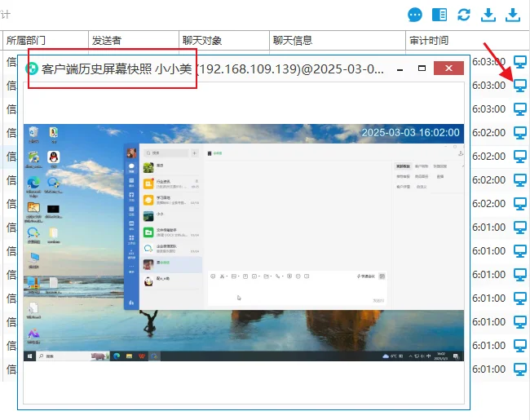Refresh the audit list
530x420 pixels.
(464, 15)
